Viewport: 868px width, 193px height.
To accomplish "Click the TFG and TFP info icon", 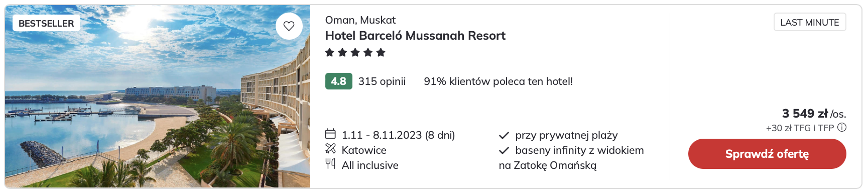I will (x=842, y=128).
